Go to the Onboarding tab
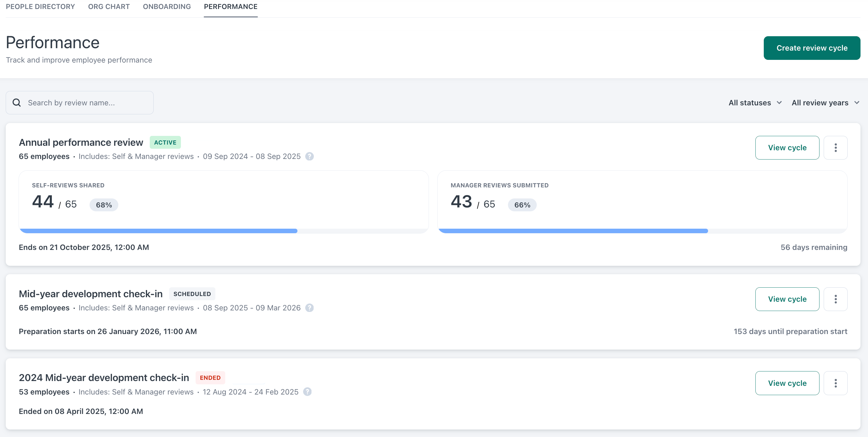868x437 pixels. [x=167, y=7]
